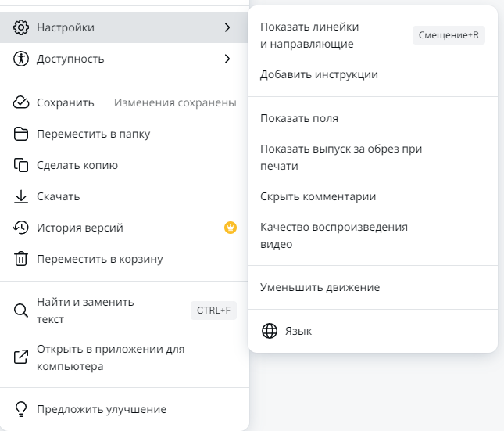Viewport: 504px width, 431px height.
Task: Click the gold crown badge on История версий
Action: click(x=230, y=228)
